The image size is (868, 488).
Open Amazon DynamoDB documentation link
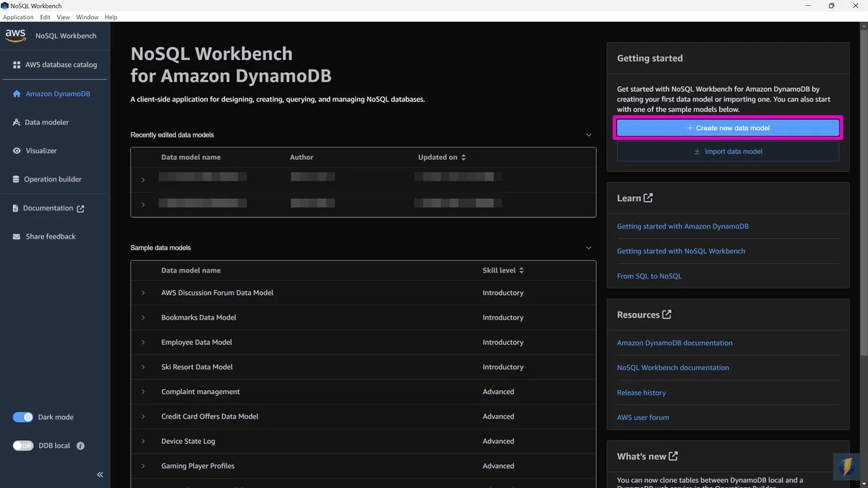coord(675,343)
